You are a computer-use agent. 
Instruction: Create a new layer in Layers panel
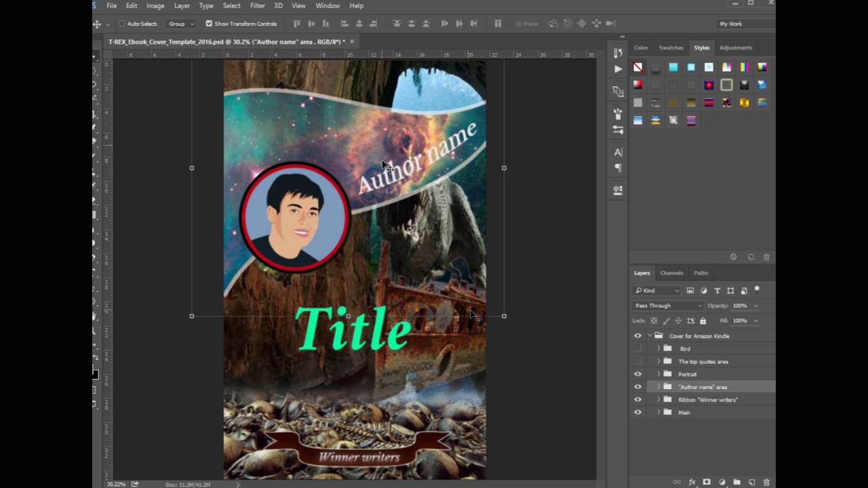[751, 483]
